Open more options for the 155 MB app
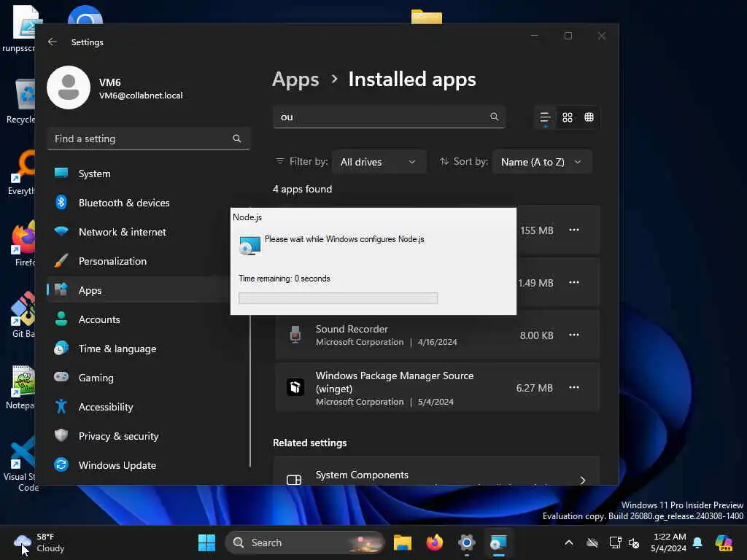The height and width of the screenshot is (560, 747). (x=574, y=230)
